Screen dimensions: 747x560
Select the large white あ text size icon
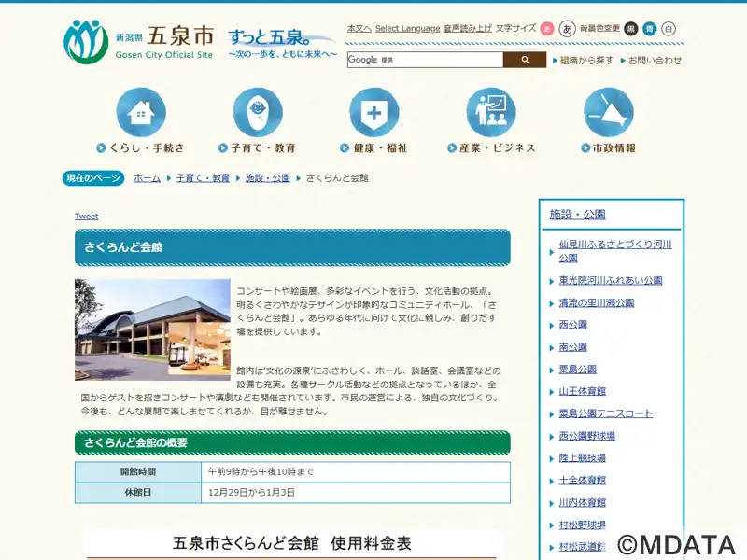(568, 29)
